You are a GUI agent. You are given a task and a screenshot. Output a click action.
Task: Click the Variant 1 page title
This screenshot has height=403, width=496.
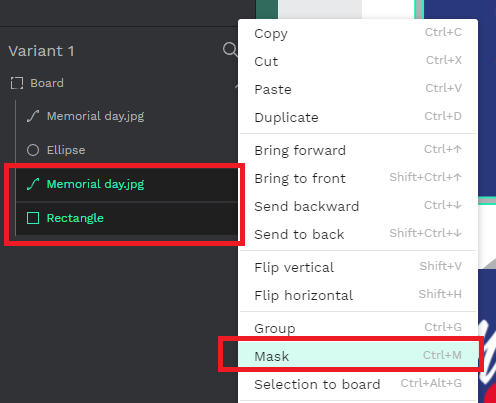point(41,51)
